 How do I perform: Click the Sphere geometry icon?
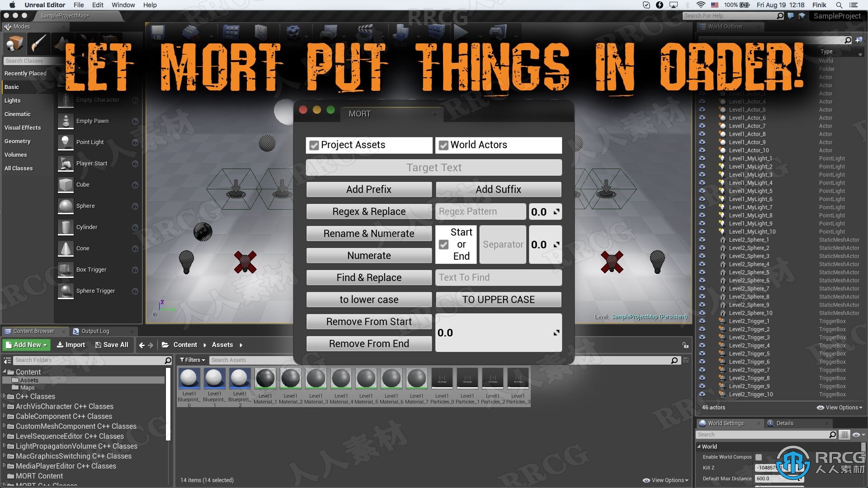coord(65,206)
